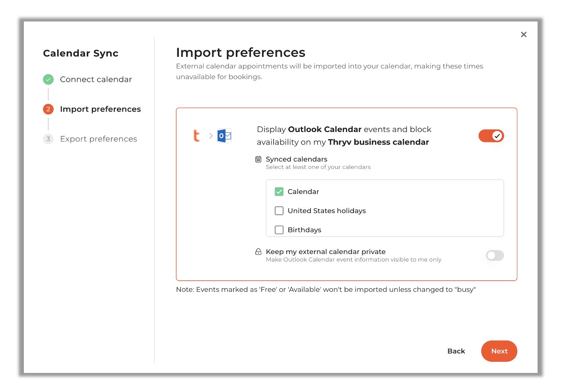Uncheck the Calendar checkbox
This screenshot has width=567, height=392.
[x=279, y=192]
